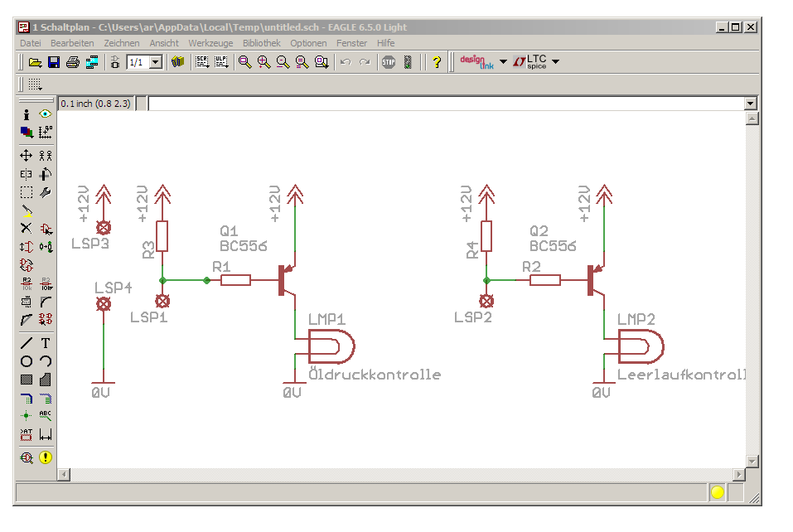Open the CAM processor icon
This screenshot has width=793, height=532.
92,62
